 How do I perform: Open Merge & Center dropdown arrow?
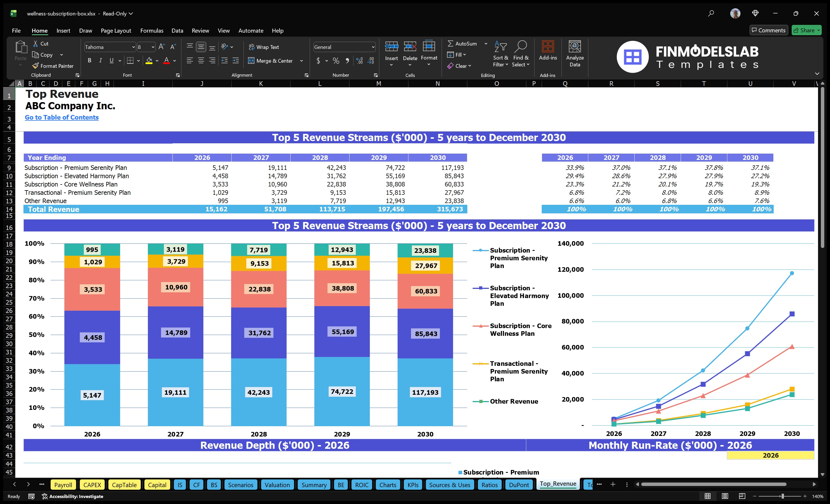(301, 61)
